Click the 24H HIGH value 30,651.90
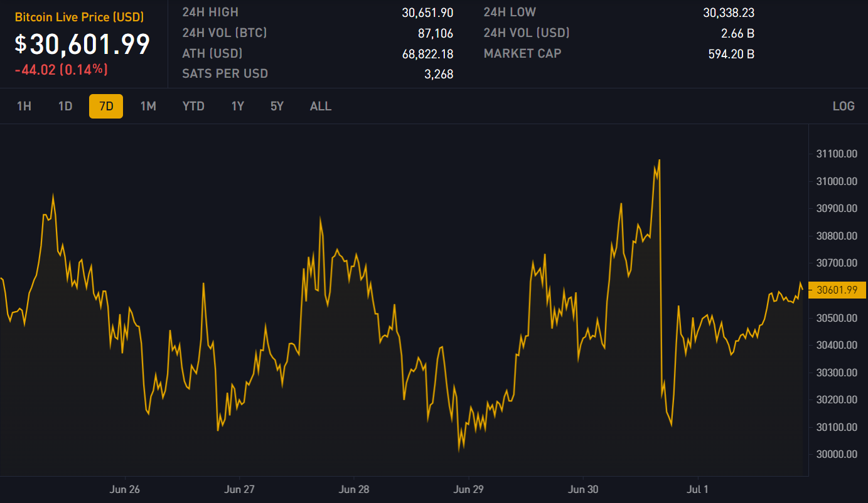 tap(427, 13)
